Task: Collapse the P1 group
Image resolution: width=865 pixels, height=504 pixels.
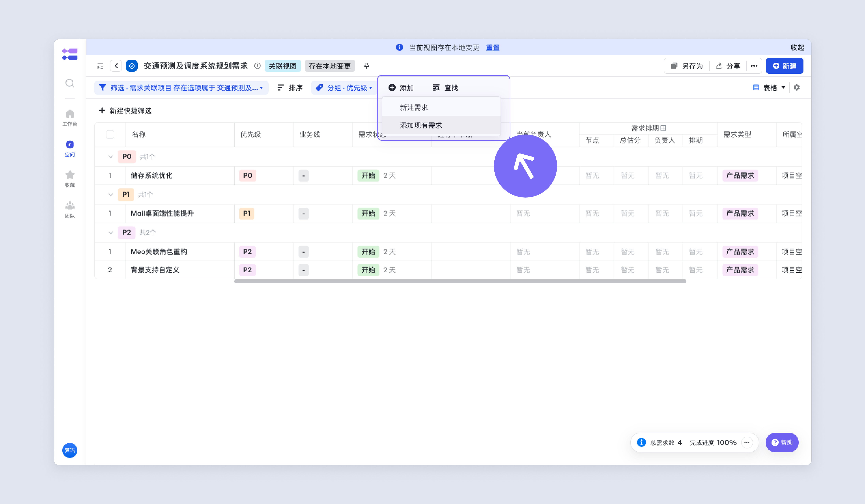Action: pyautogui.click(x=110, y=195)
